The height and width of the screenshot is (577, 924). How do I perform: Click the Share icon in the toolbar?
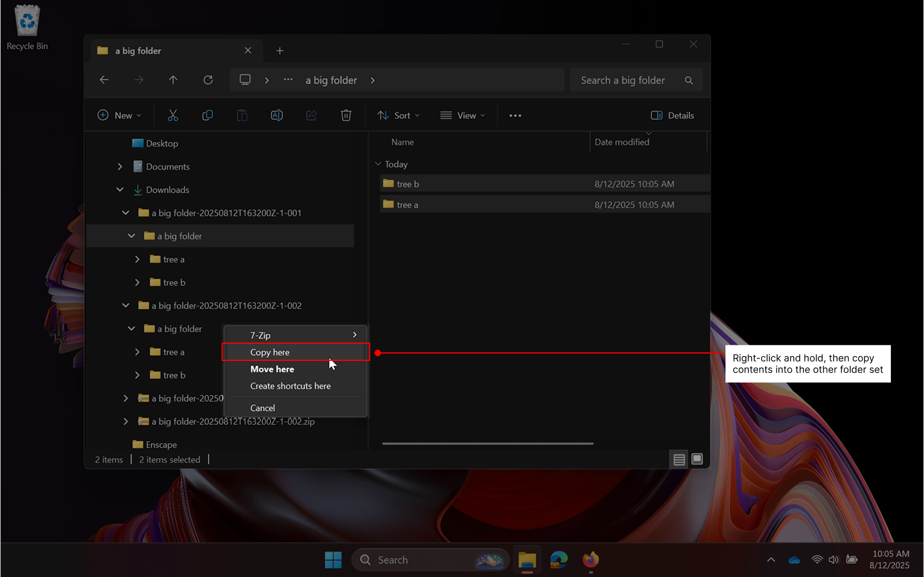(311, 115)
